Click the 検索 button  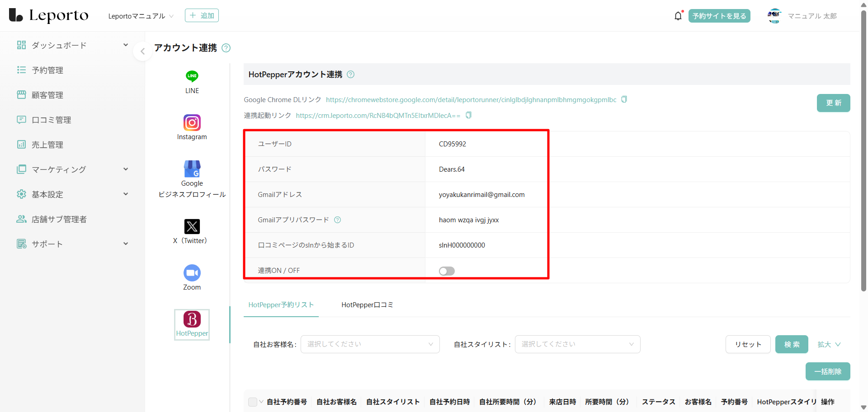click(x=792, y=344)
